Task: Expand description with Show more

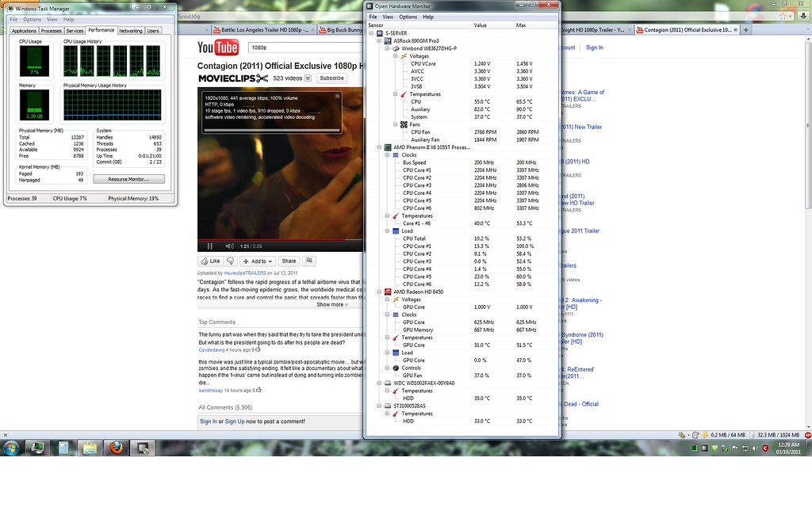Action: (x=332, y=305)
